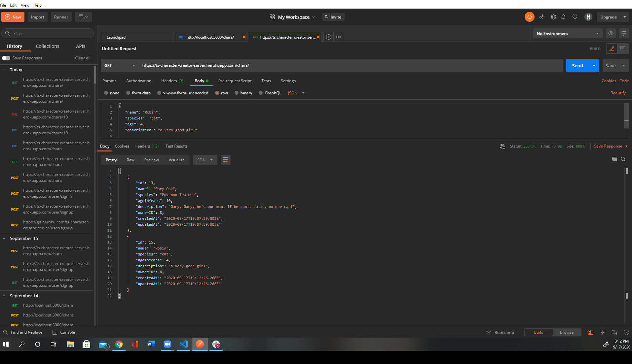Click the history Filter field

click(48, 33)
